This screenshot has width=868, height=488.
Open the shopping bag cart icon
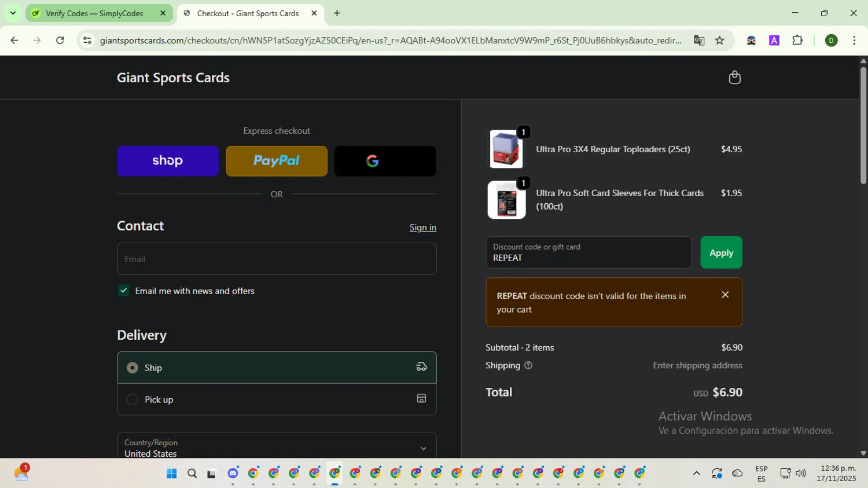(734, 78)
